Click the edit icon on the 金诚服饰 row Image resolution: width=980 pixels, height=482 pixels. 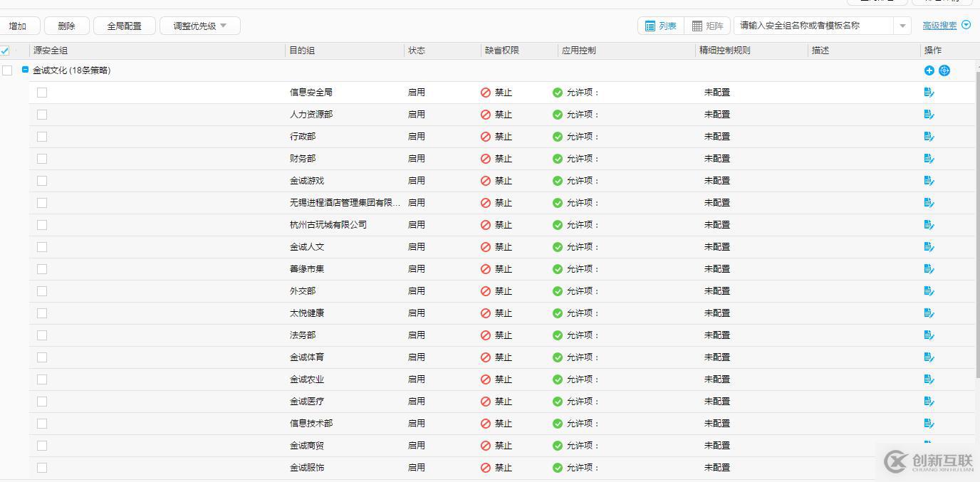[x=929, y=467]
